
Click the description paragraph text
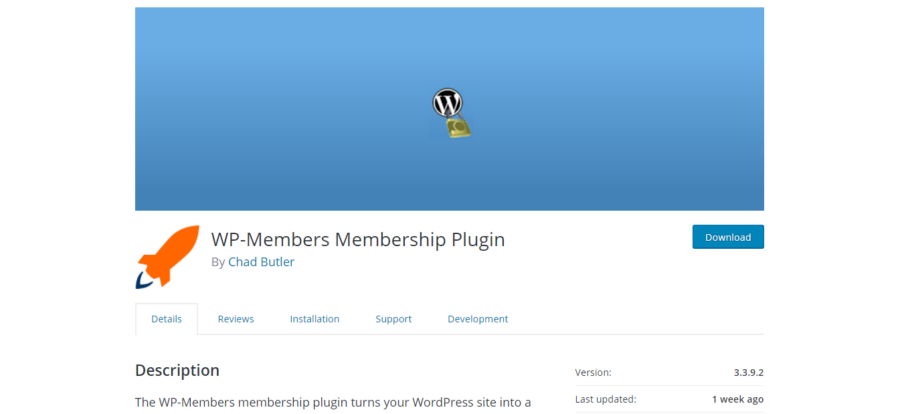click(333, 401)
